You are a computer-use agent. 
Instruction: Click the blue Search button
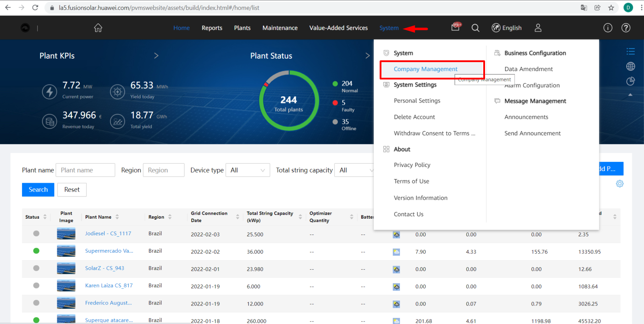tap(38, 190)
